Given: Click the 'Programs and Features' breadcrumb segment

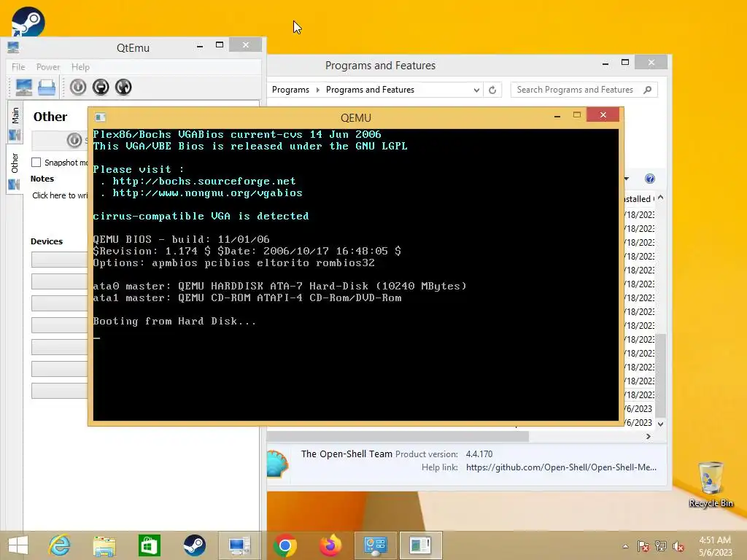Looking at the screenshot, I should point(370,90).
